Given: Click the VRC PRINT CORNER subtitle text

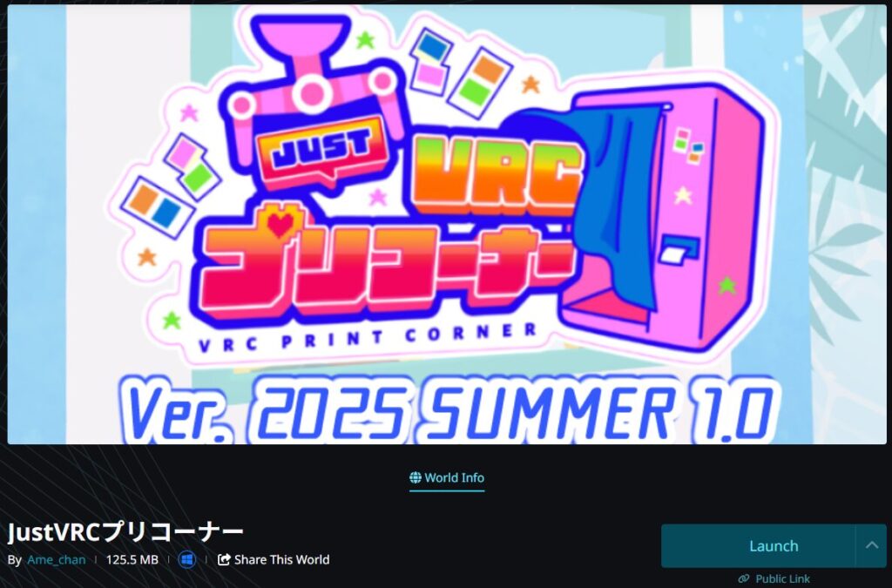Looking at the screenshot, I should pos(368,338).
